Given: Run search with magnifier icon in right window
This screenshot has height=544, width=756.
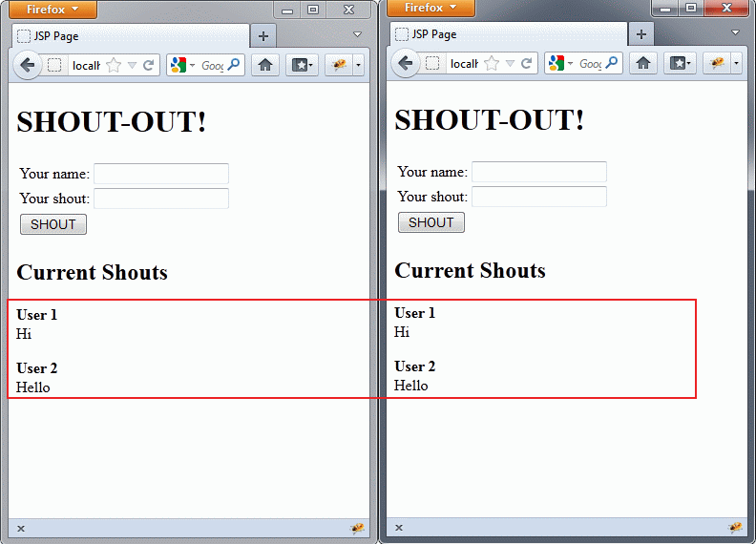Looking at the screenshot, I should point(612,63).
